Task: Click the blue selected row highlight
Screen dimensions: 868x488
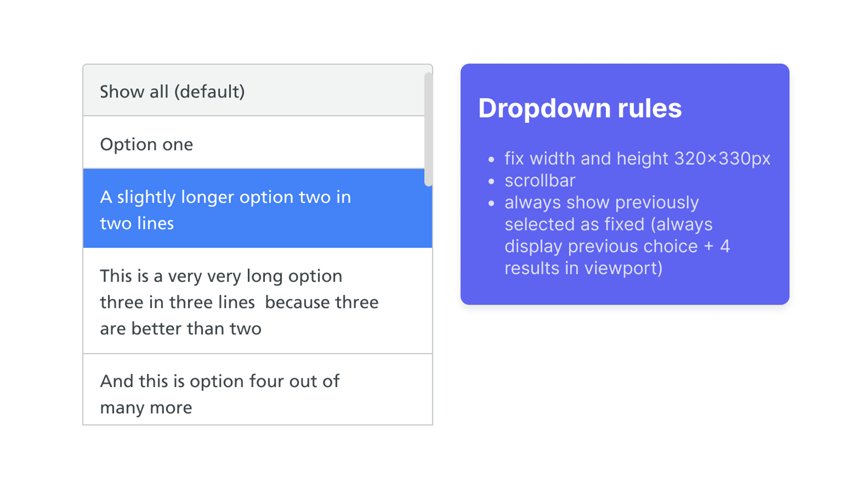Action: [x=380, y=209]
